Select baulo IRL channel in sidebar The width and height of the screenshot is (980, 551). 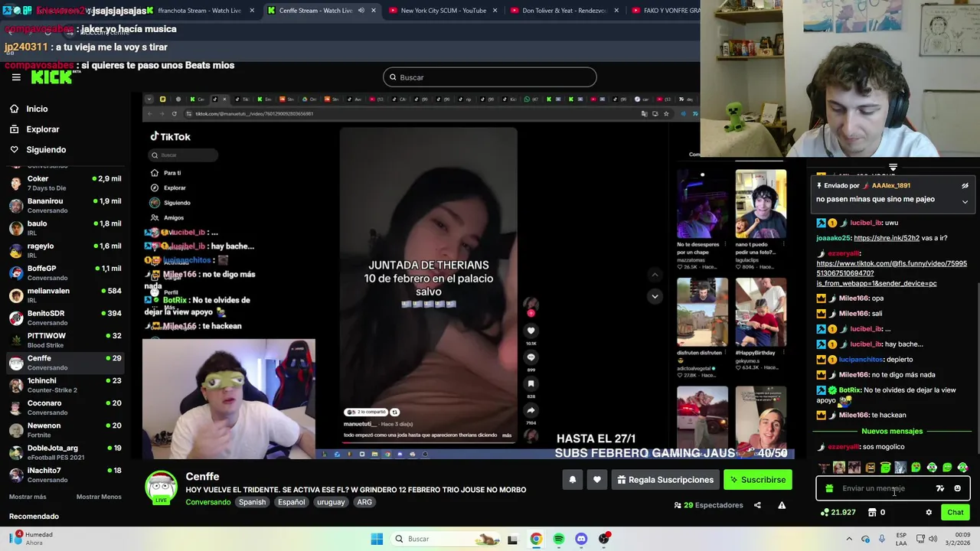[x=65, y=228]
